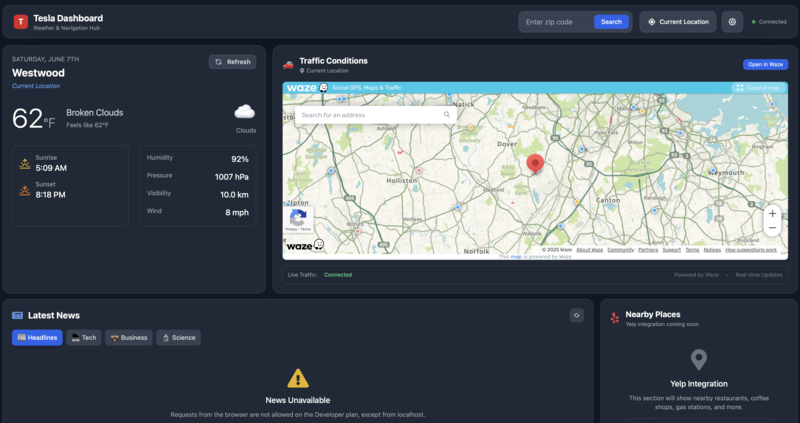Click the 10.0 km visibility value

234,195
